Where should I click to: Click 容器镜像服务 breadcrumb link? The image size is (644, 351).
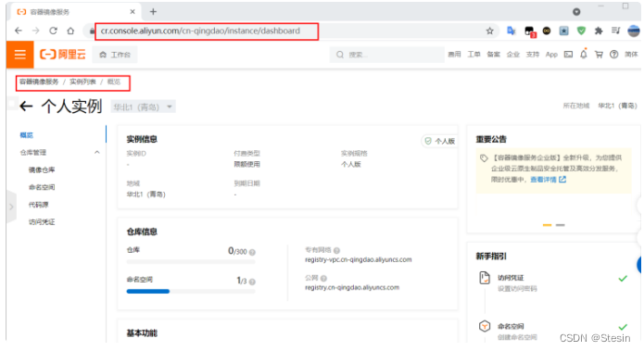39,81
